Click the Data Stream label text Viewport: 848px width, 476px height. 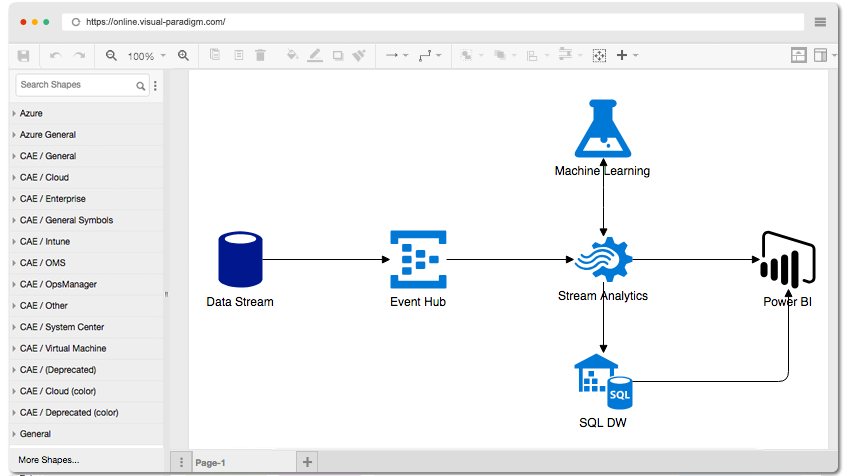point(240,302)
